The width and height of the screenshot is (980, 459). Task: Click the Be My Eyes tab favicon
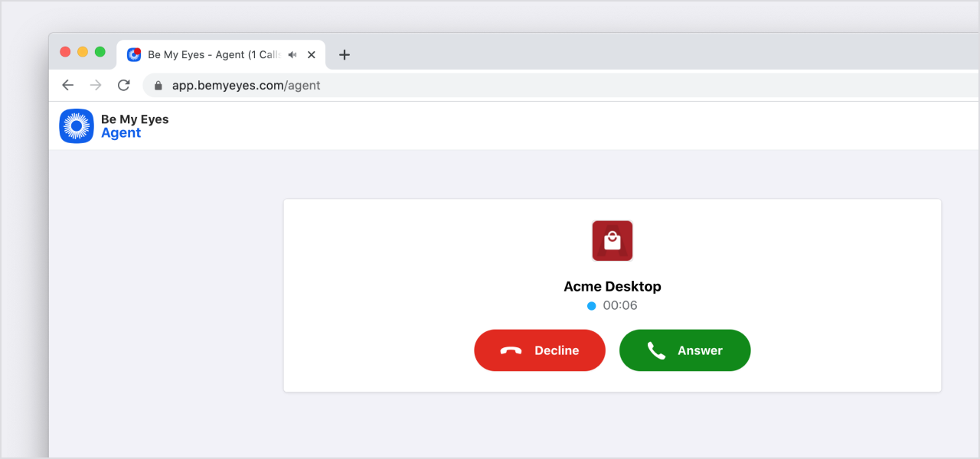[x=134, y=54]
